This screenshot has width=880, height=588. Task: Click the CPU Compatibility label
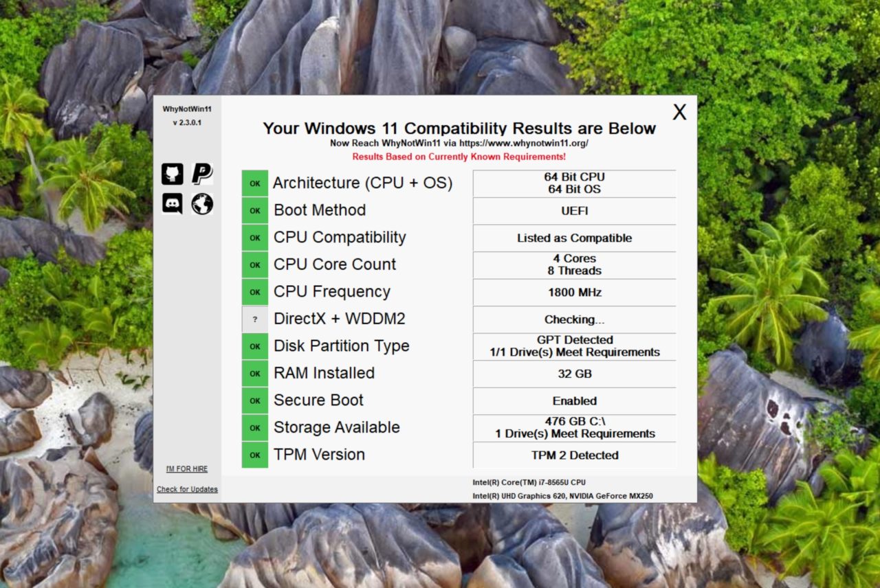340,238
